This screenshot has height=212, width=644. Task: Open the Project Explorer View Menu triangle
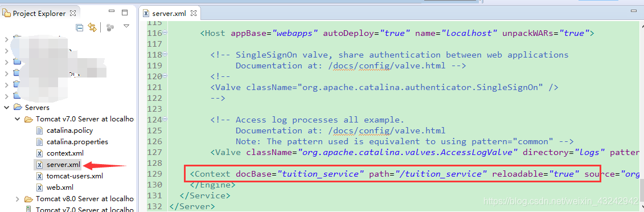point(126,26)
